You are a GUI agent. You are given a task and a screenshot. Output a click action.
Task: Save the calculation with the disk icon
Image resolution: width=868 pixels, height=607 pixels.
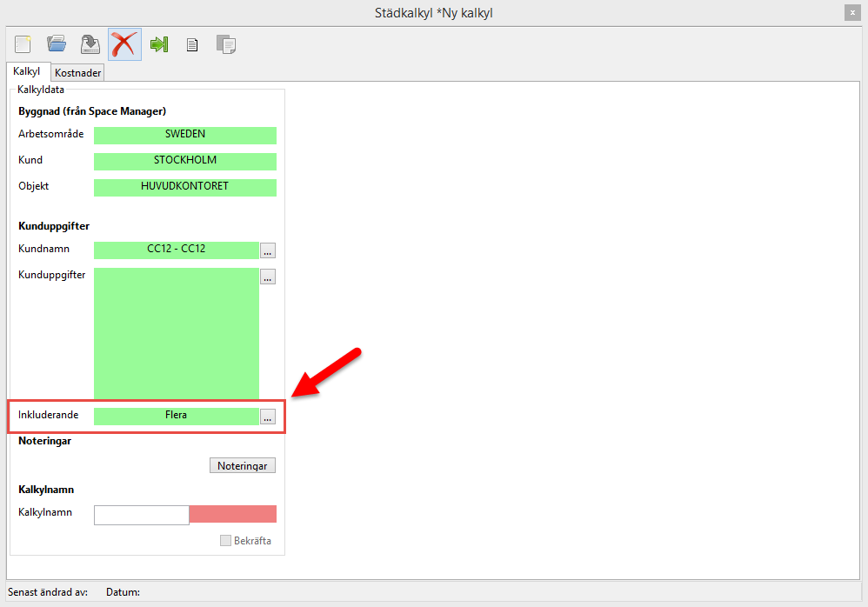(90, 43)
